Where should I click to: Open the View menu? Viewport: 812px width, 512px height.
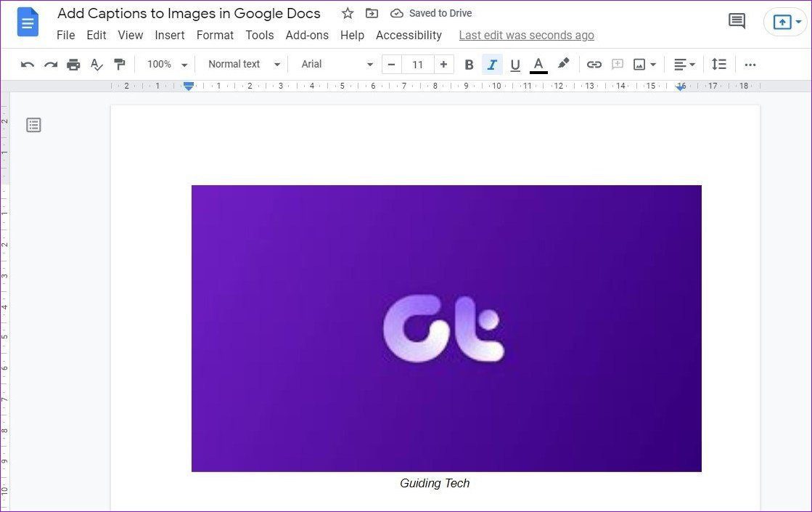(131, 36)
